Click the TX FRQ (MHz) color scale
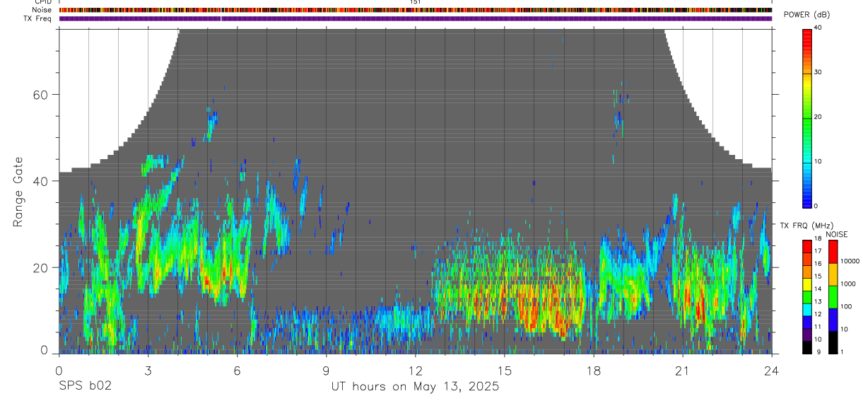This screenshot has width=868, height=401. [x=807, y=297]
